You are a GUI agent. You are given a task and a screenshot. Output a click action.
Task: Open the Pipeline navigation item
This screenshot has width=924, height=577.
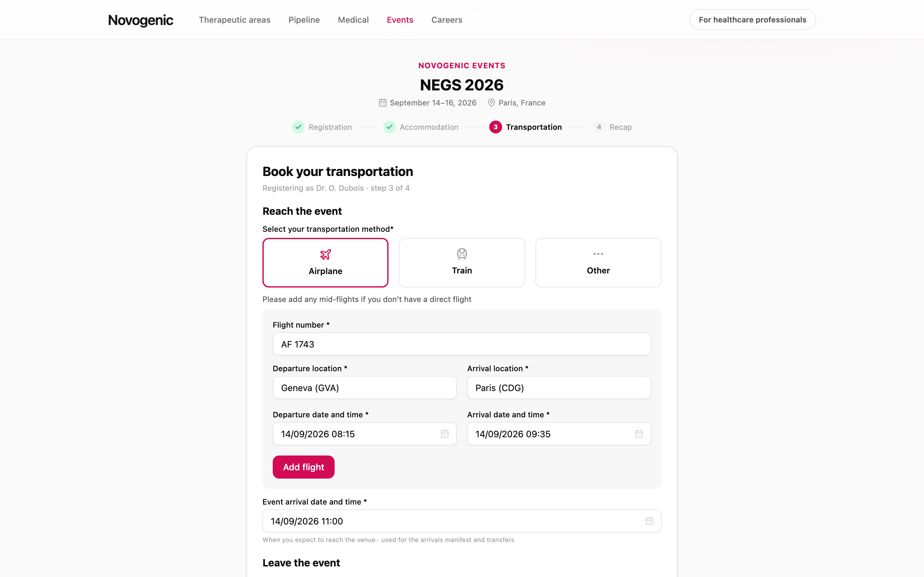tap(304, 20)
